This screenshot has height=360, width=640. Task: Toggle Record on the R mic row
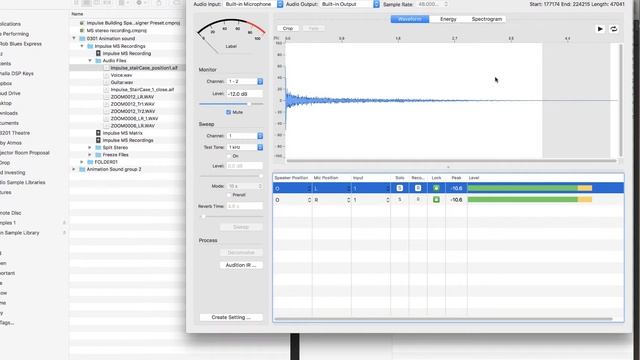(x=418, y=200)
